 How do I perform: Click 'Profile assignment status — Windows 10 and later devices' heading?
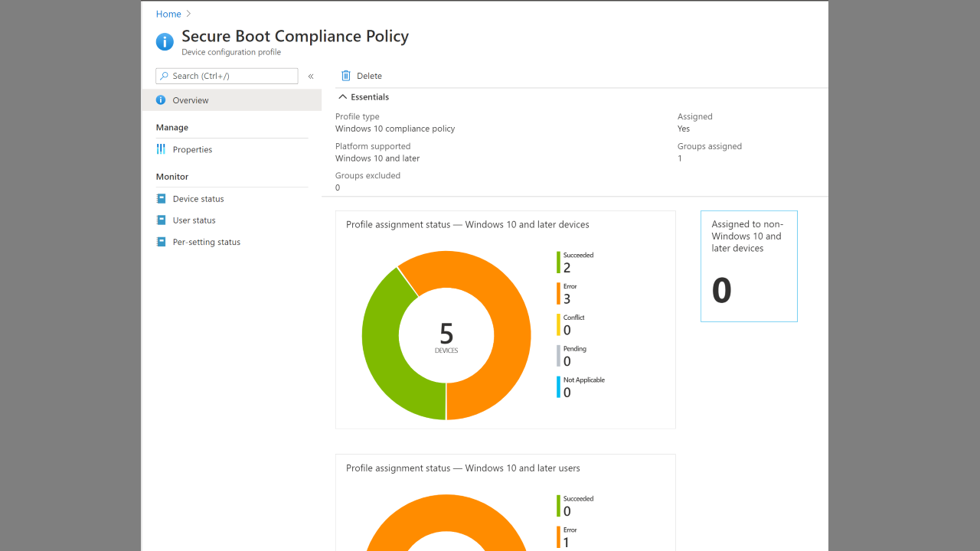(x=468, y=225)
